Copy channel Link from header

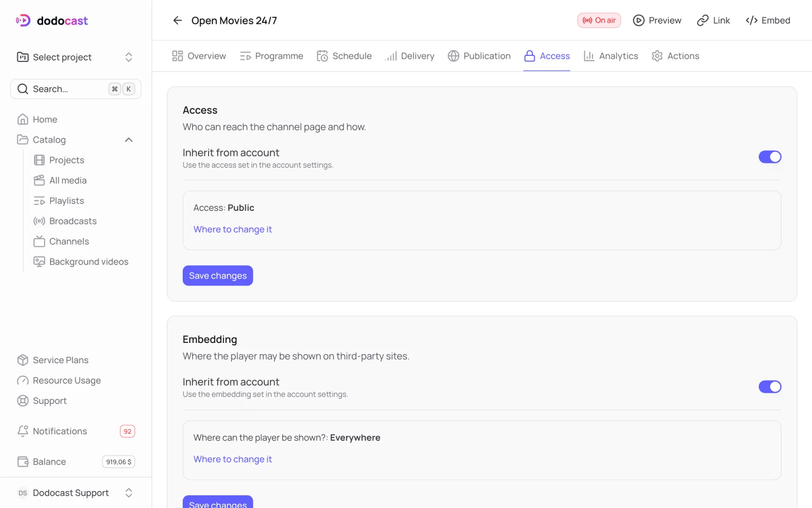(x=713, y=20)
